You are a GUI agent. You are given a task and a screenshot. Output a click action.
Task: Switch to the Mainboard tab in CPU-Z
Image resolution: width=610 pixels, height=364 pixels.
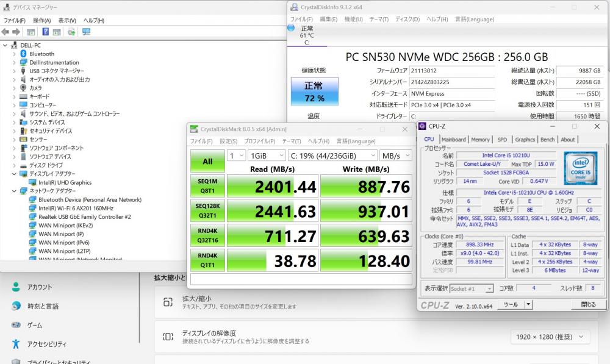tap(454, 139)
